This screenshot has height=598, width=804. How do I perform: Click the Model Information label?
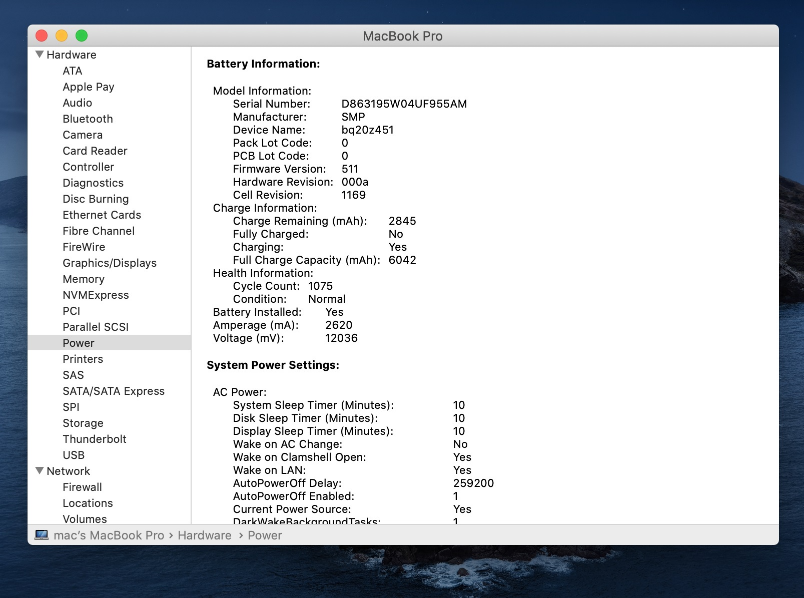pos(262,91)
